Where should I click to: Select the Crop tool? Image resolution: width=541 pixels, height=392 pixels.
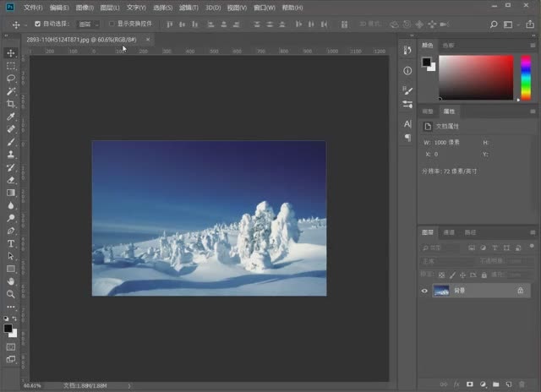pos(11,104)
